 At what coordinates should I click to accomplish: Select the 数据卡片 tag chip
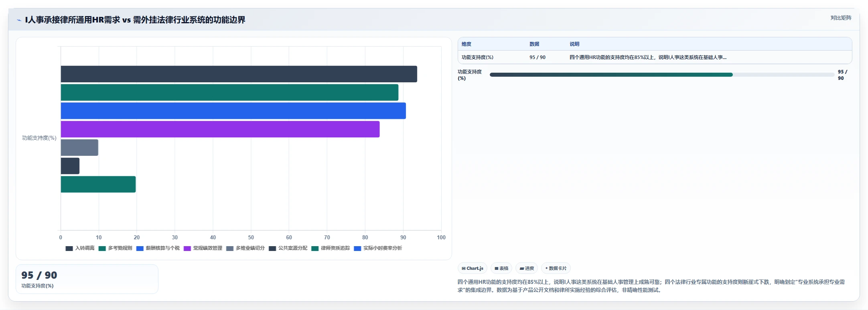click(x=556, y=268)
